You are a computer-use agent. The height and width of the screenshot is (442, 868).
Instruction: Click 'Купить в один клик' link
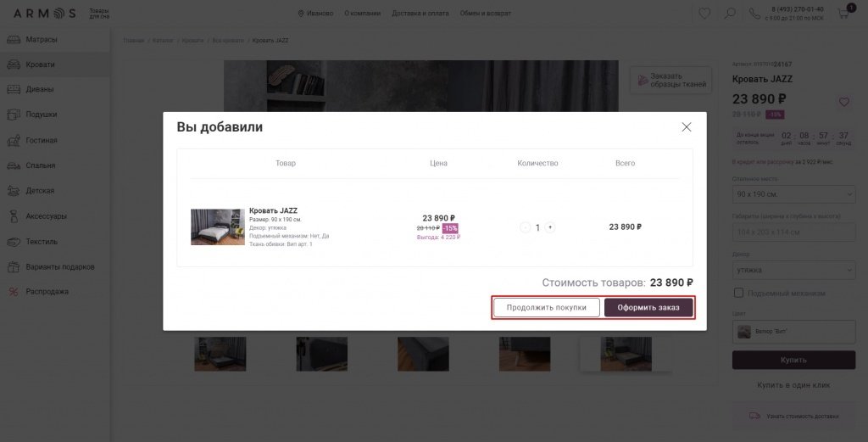[x=793, y=385]
